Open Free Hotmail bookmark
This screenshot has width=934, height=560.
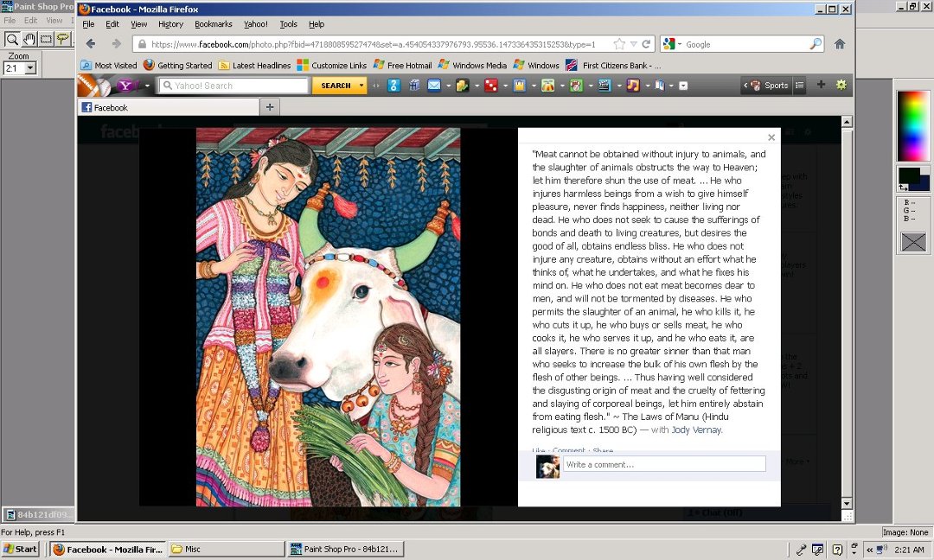[402, 66]
